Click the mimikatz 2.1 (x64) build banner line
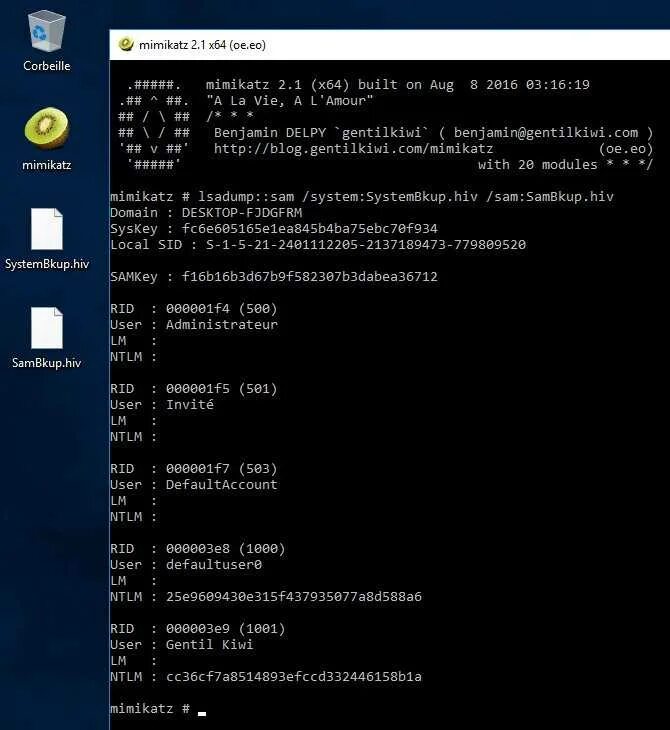The image size is (670, 730). 398,85
